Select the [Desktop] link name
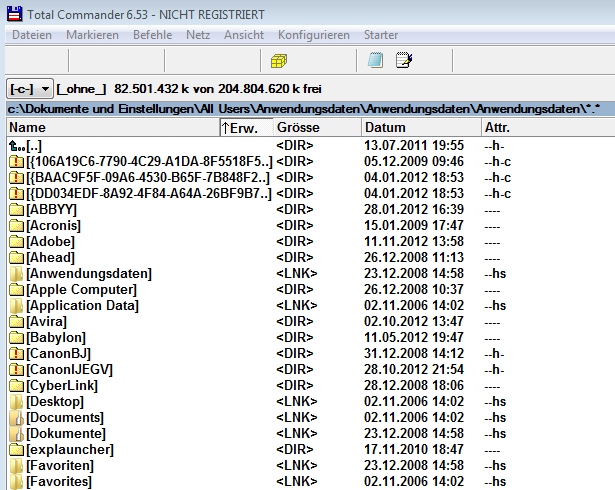Screen dimensions: 615x490 [55, 402]
